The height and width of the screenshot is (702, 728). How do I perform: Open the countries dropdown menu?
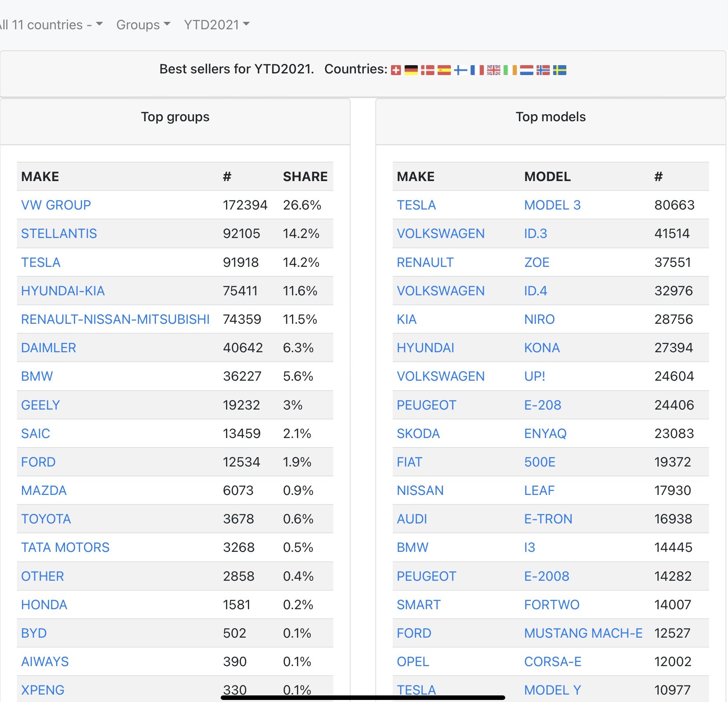pos(50,25)
